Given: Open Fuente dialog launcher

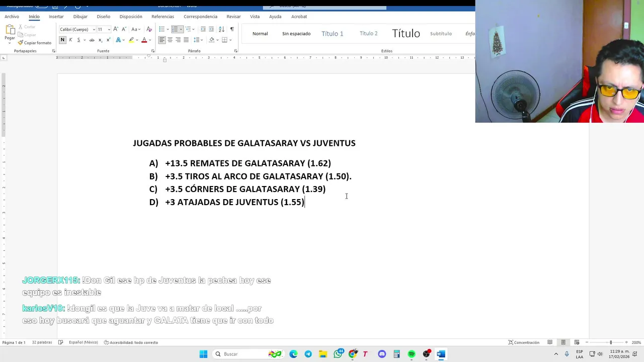Looking at the screenshot, I should tap(153, 51).
